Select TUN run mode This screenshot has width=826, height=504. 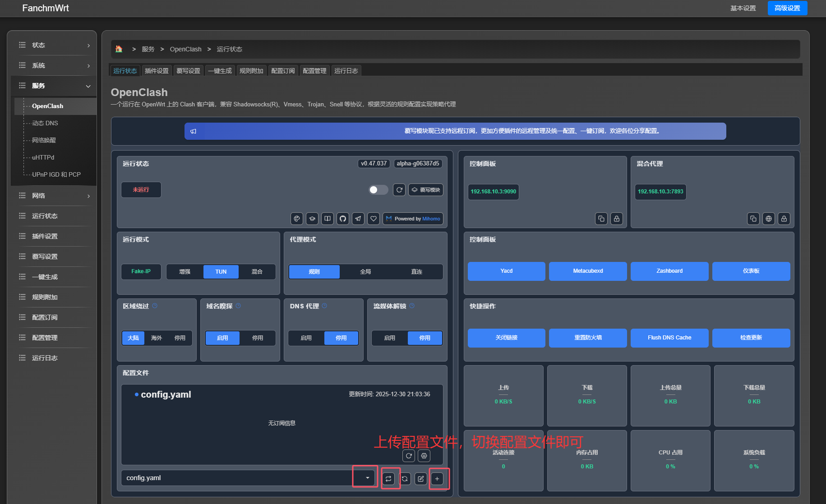coord(221,272)
